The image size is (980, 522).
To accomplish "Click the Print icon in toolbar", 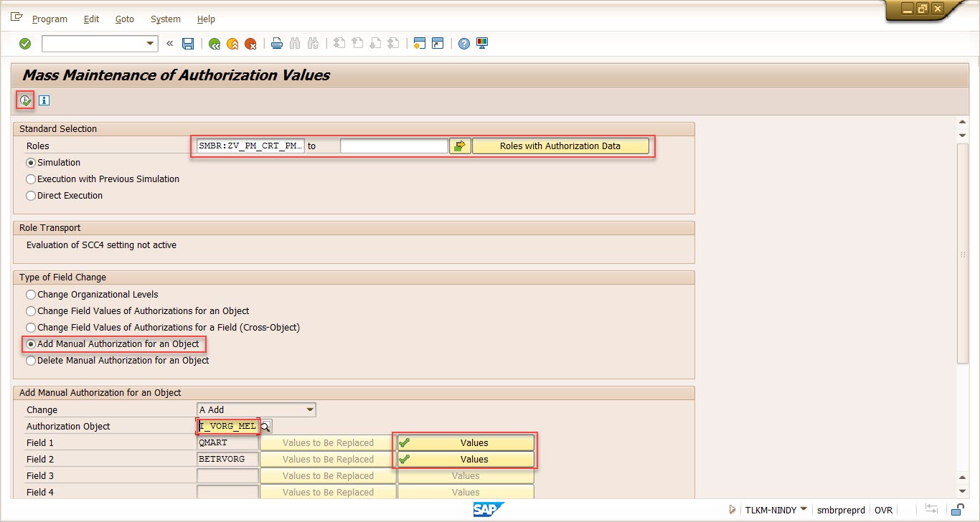I will pyautogui.click(x=277, y=44).
